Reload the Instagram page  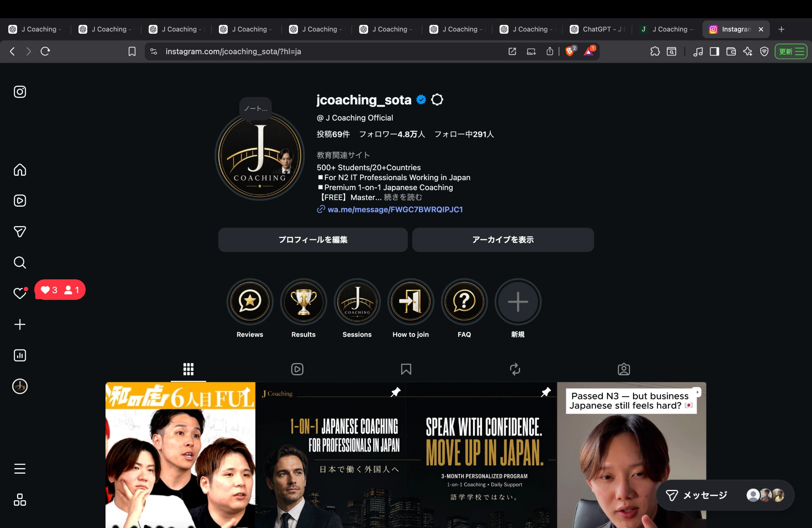[x=45, y=51]
